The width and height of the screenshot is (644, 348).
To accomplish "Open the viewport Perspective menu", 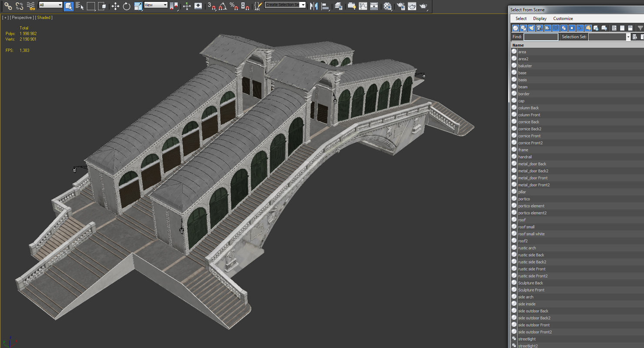I will [22, 17].
